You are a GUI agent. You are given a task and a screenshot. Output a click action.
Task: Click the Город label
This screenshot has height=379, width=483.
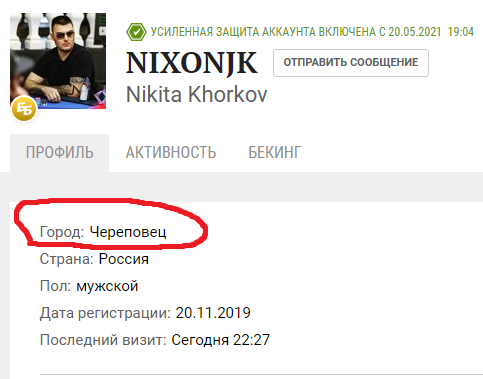coord(62,232)
